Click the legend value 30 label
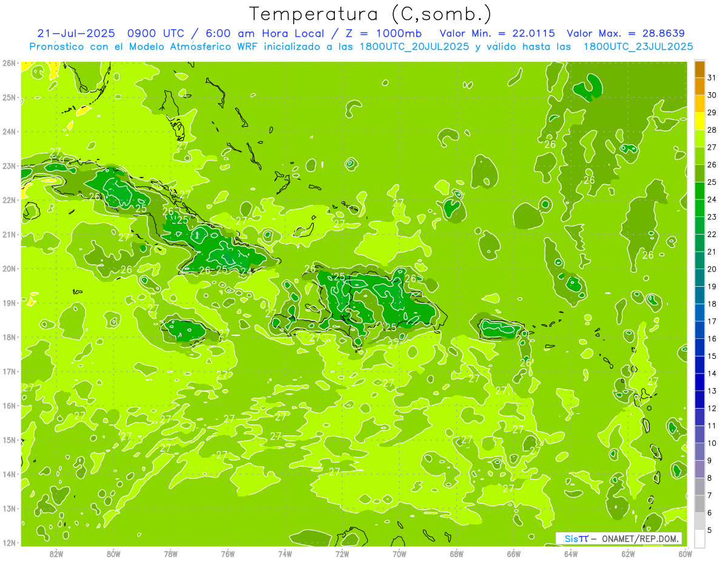This screenshot has height=562, width=728. coord(712,95)
